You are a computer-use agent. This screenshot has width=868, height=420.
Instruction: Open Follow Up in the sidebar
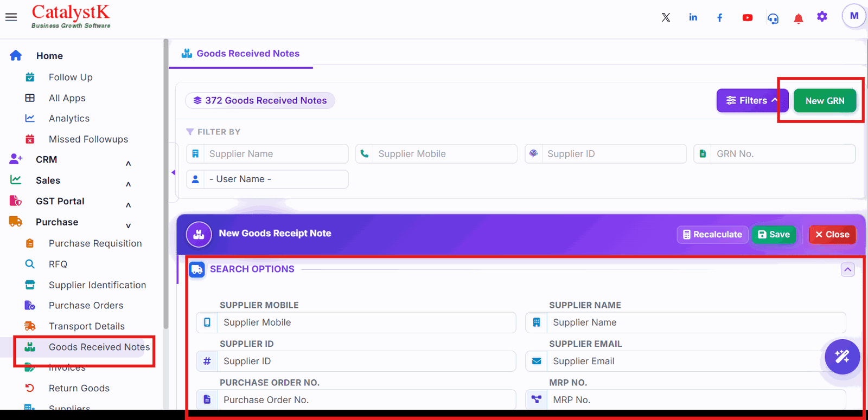(71, 77)
